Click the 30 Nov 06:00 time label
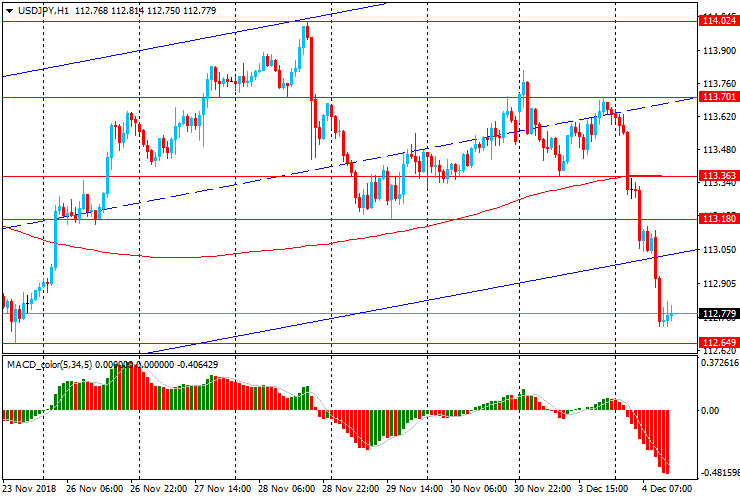The image size is (740, 500). 479,489
